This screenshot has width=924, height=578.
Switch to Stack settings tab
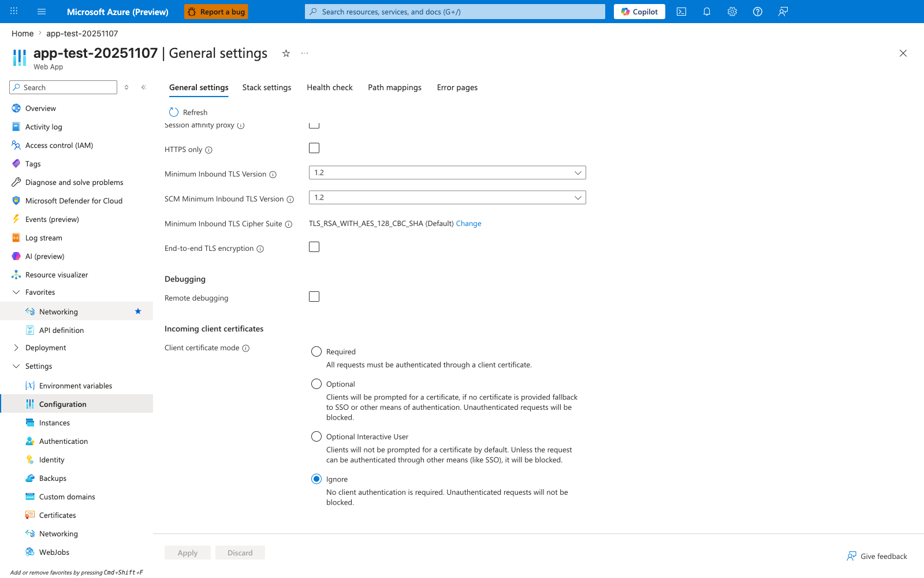(x=267, y=87)
